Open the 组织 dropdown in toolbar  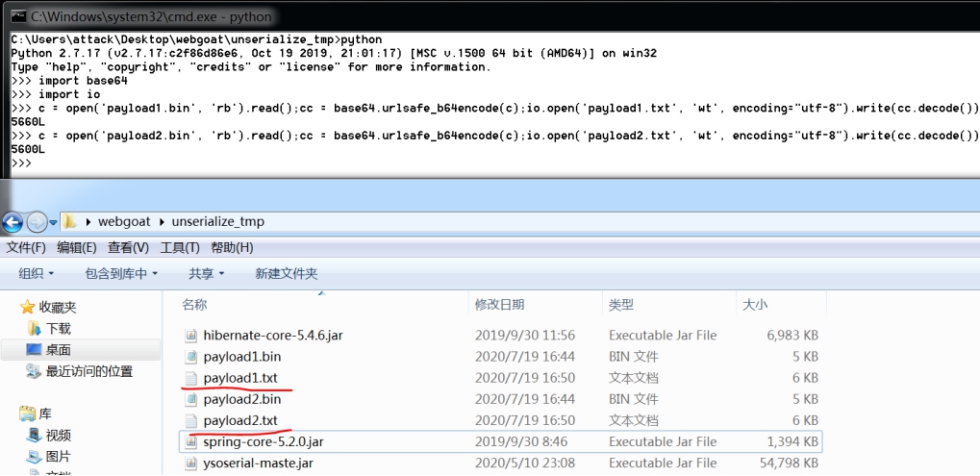(x=36, y=274)
